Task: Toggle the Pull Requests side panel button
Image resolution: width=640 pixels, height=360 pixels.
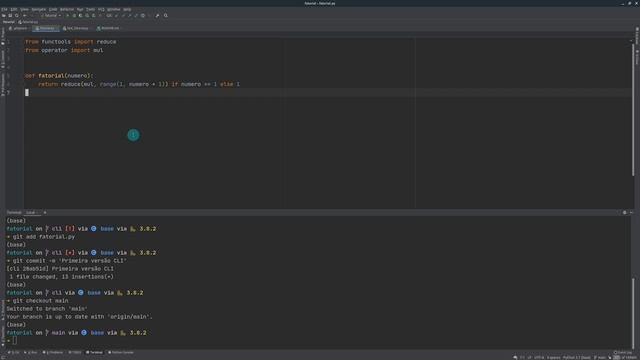Action: click(x=3, y=84)
